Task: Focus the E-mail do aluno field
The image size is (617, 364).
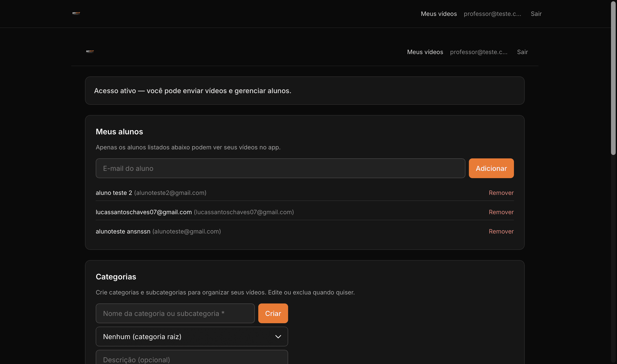Action: pos(280,168)
